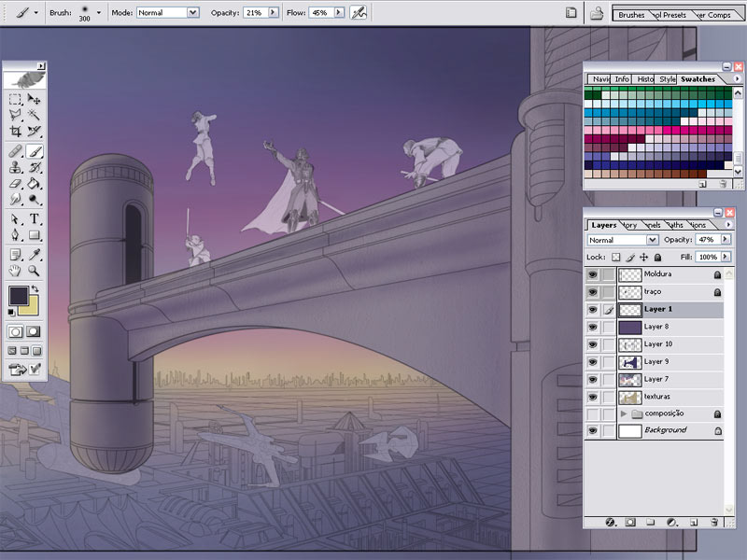Create a new layer
The image size is (747, 560).
(694, 523)
